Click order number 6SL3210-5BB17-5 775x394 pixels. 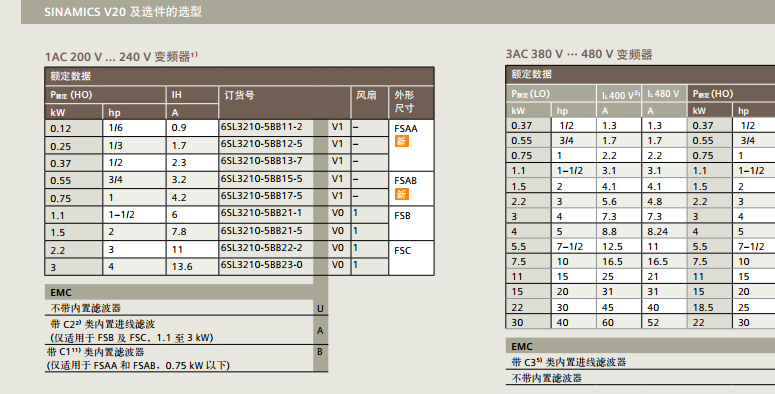tap(261, 196)
